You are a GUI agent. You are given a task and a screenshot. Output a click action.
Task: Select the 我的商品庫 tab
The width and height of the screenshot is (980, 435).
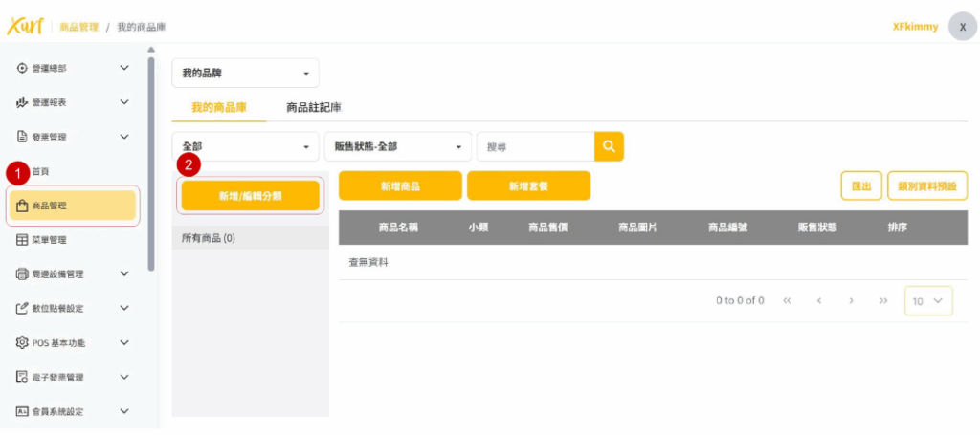218,108
